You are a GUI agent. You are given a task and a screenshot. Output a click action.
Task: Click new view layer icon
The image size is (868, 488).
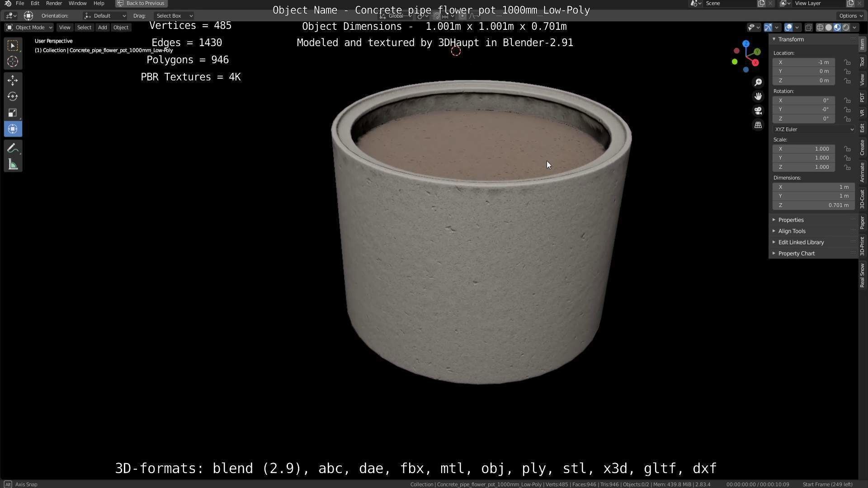tap(850, 4)
